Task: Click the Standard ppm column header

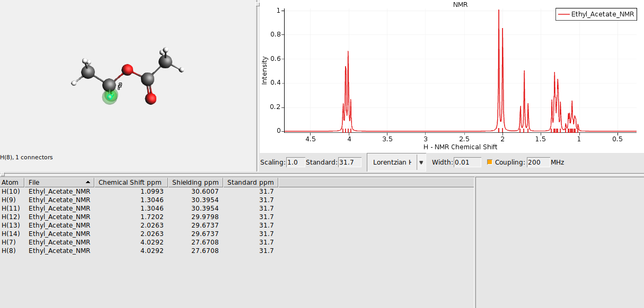Action: pyautogui.click(x=250, y=182)
